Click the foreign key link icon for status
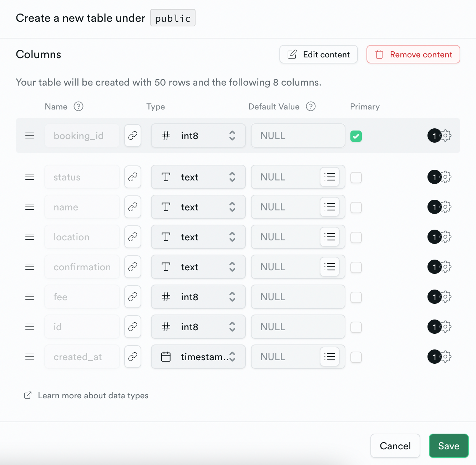 point(133,177)
